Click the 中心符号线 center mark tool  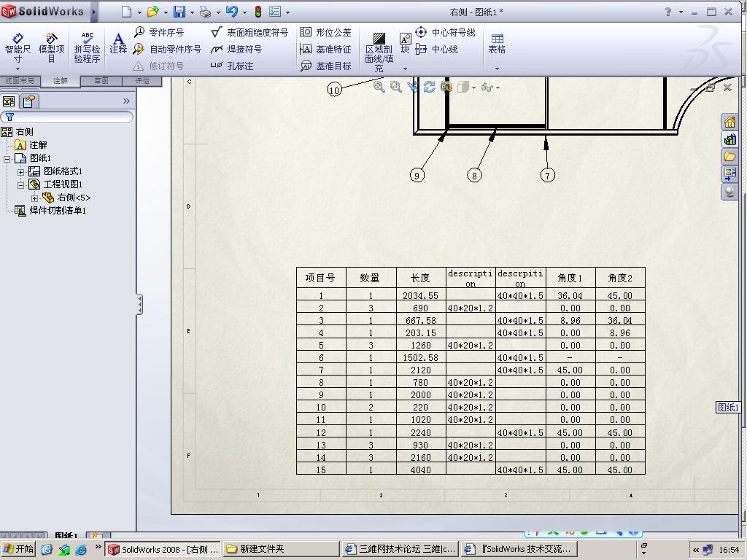click(x=446, y=32)
